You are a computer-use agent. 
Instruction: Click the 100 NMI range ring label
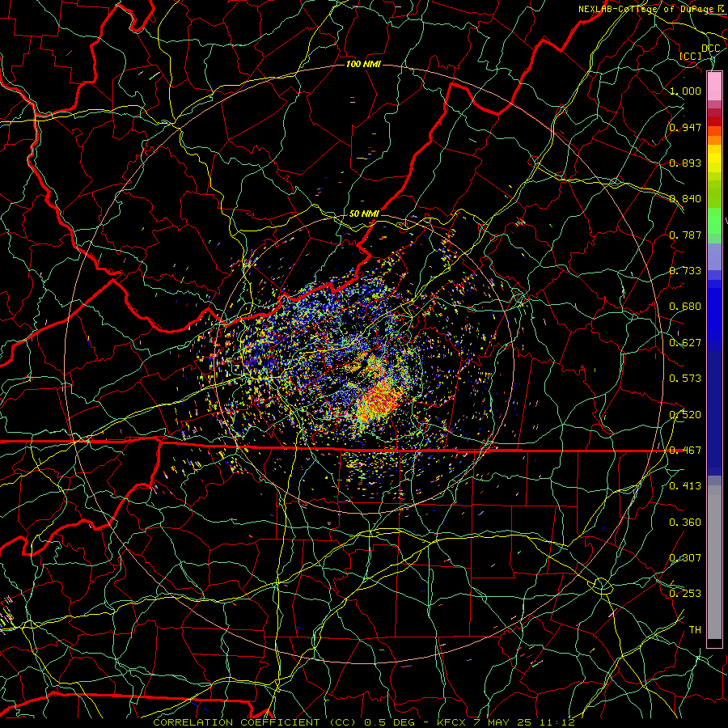tap(363, 64)
